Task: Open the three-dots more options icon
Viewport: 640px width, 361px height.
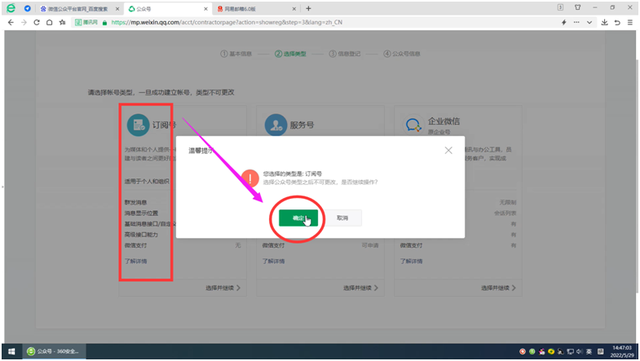Action: pos(576,22)
